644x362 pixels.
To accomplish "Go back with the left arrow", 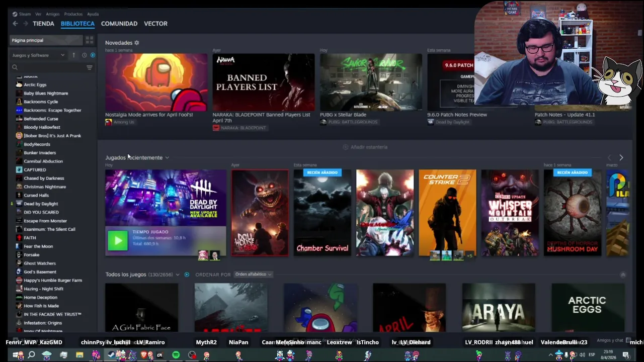I will click(15, 24).
